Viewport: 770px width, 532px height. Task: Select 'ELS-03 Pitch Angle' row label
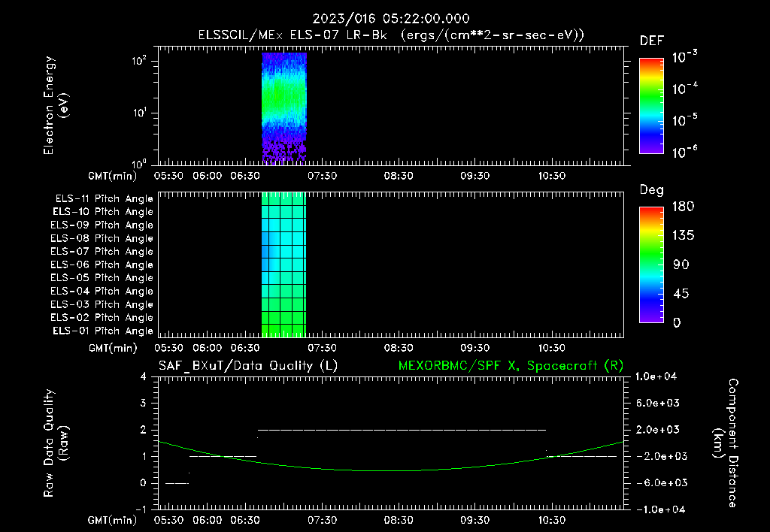click(x=102, y=305)
